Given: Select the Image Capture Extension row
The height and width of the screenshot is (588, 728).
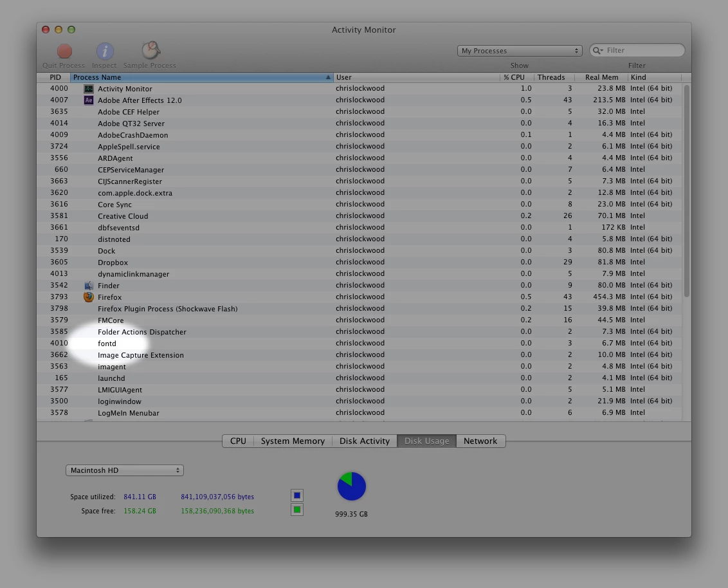Looking at the screenshot, I should pyautogui.click(x=359, y=355).
